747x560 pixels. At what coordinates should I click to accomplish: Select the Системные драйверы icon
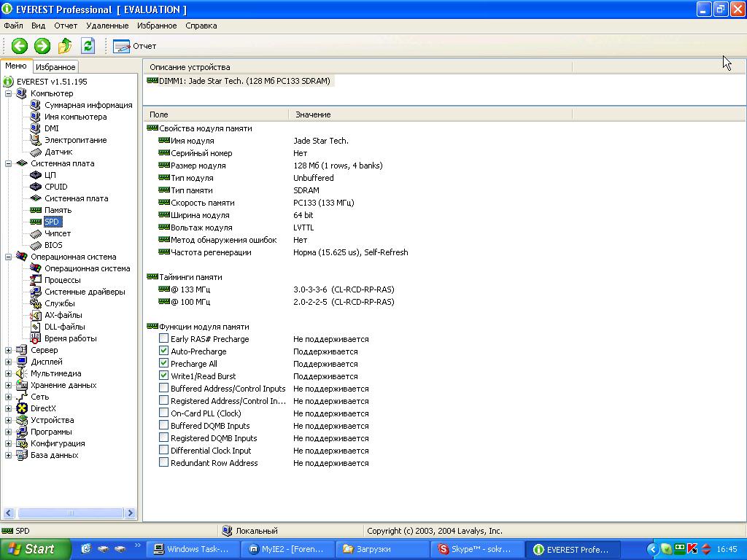tap(35, 292)
